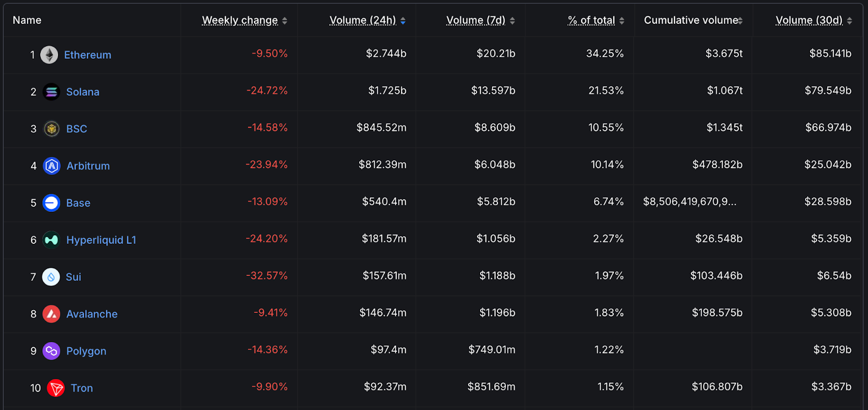
Task: Click the Sui chain logo icon
Action: click(x=51, y=277)
